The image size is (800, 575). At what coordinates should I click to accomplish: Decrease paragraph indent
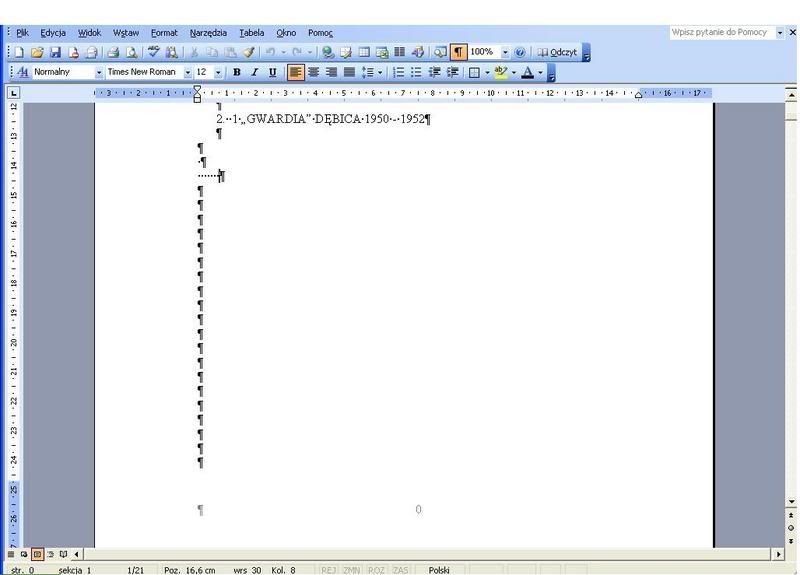[x=435, y=72]
